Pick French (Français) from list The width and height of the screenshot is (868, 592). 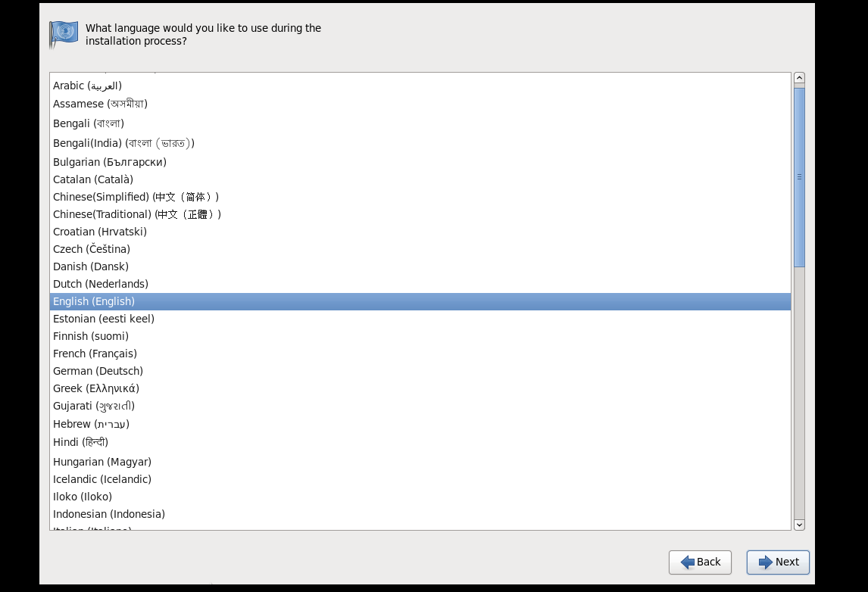coord(95,354)
